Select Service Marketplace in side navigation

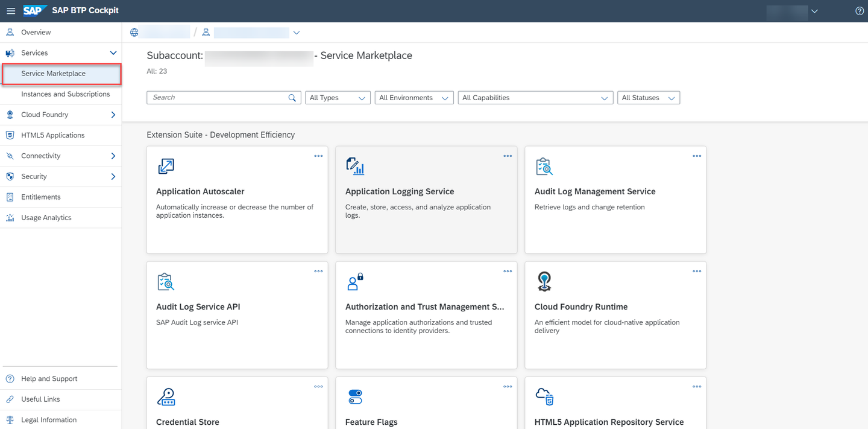(x=60, y=74)
